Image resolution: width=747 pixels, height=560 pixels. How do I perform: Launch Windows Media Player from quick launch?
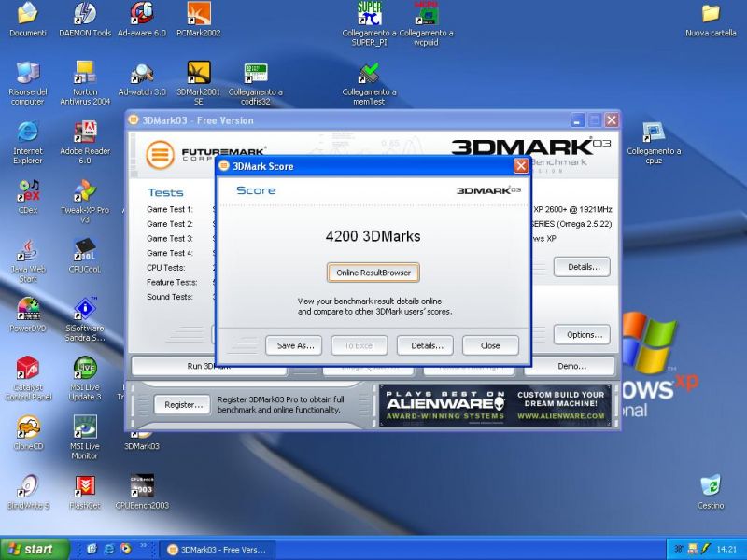click(126, 549)
